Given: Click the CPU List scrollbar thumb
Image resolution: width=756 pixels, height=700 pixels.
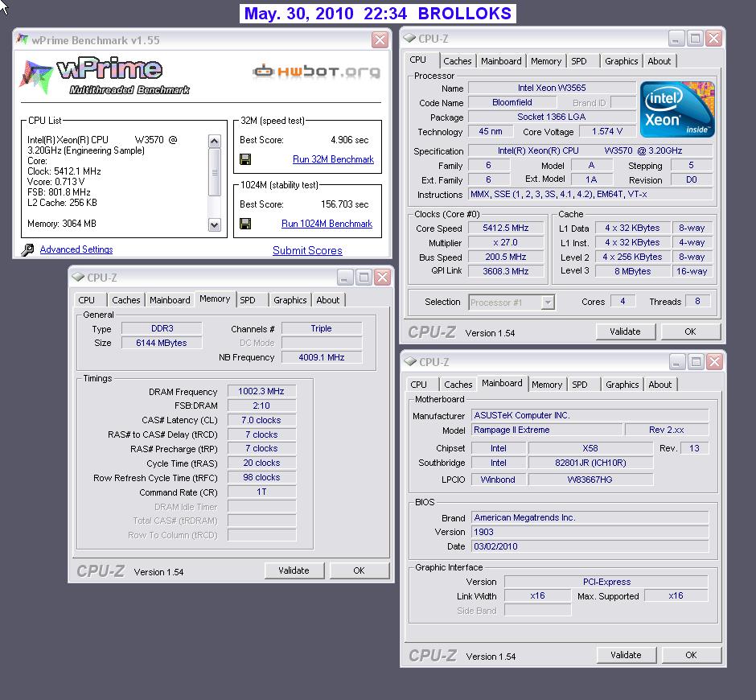Looking at the screenshot, I should 215,172.
